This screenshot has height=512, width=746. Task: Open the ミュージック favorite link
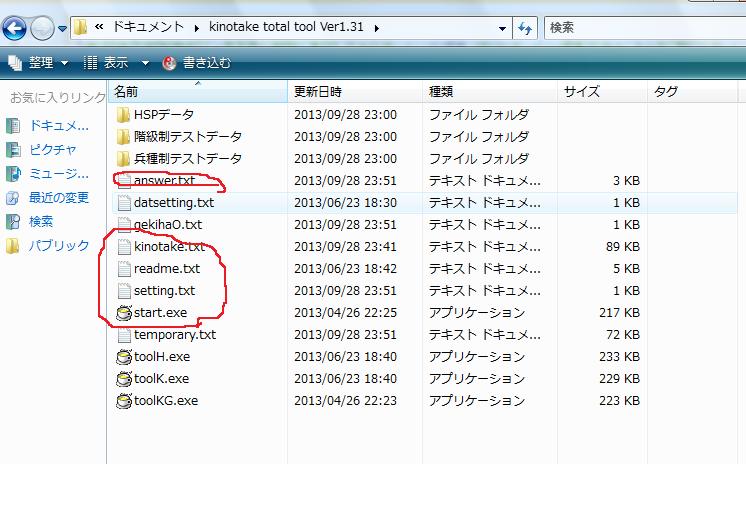pyautogui.click(x=59, y=173)
